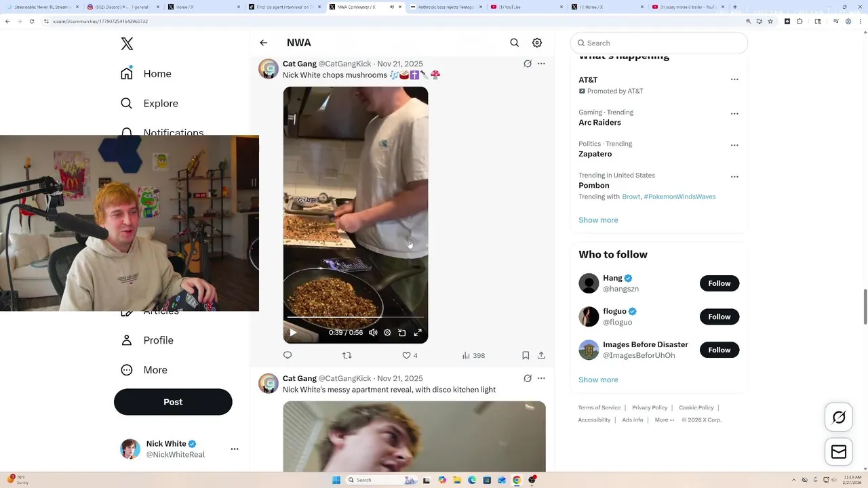
Task: Seek on the video progress bar
Action: point(355,317)
